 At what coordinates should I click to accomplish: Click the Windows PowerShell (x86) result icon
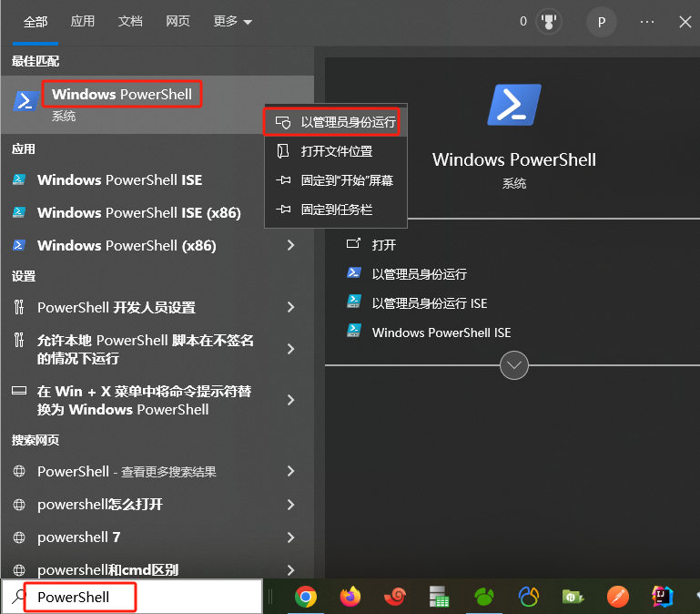click(19, 245)
